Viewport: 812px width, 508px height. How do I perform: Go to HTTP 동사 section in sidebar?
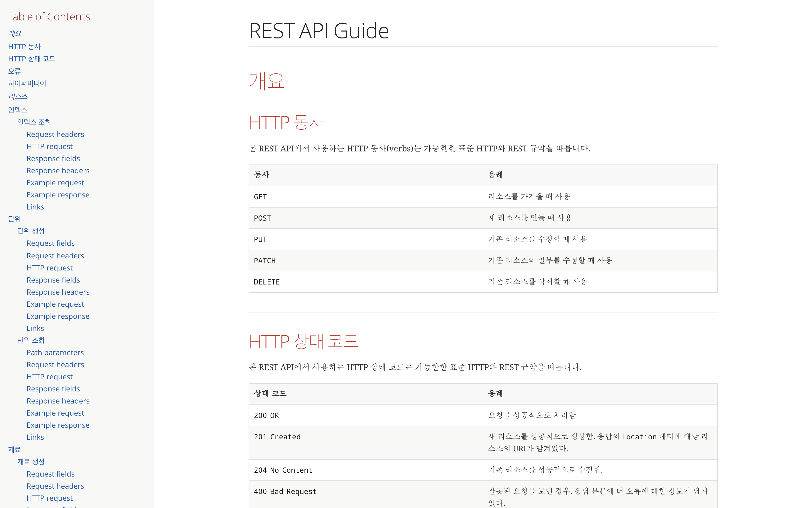pyautogui.click(x=24, y=46)
